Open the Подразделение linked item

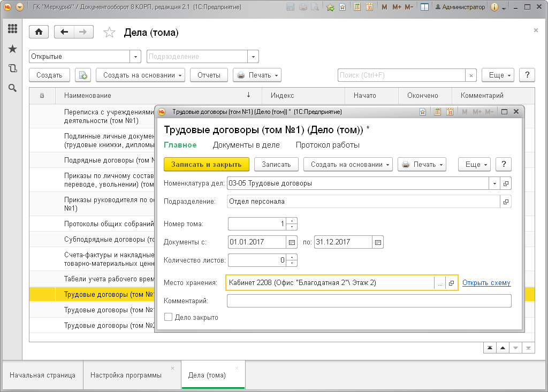point(506,202)
